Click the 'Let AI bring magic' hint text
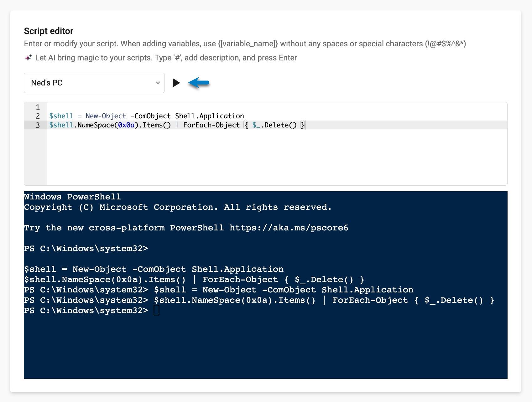This screenshot has width=532, height=402. pos(166,58)
